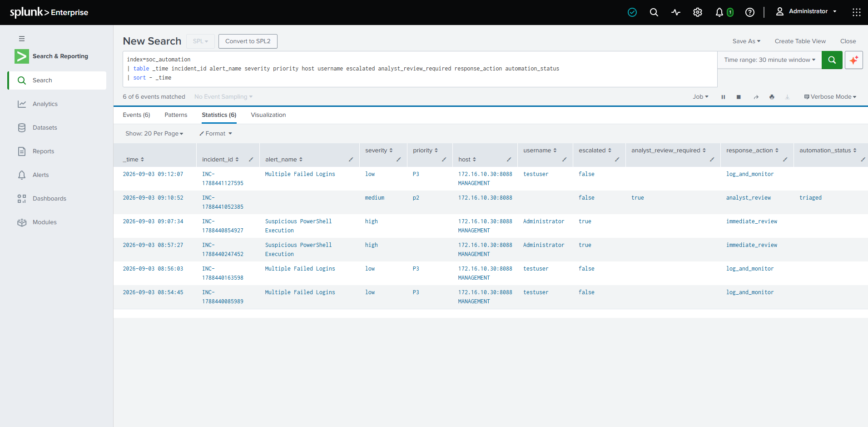The width and height of the screenshot is (868, 427).
Task: Open the SPL language dropdown
Action: 200,41
